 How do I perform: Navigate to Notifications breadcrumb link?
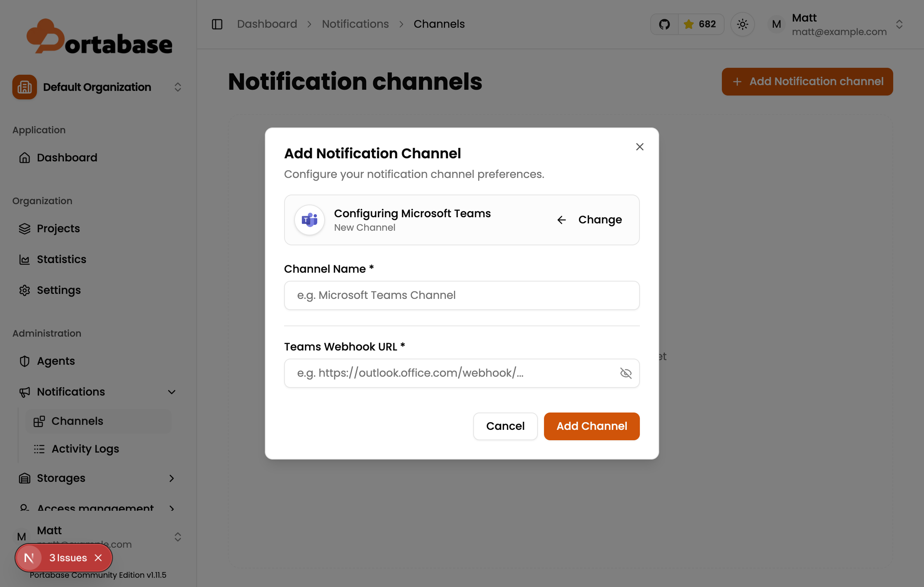coord(355,24)
